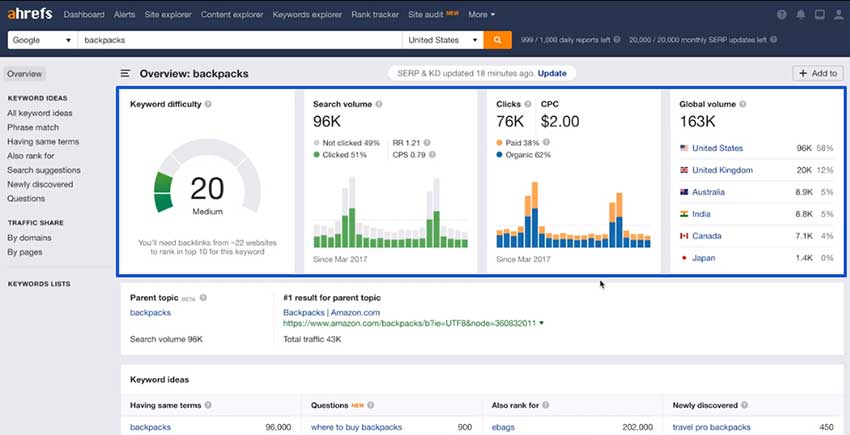Image resolution: width=850 pixels, height=435 pixels.
Task: Open the Google search engine dropdown
Action: click(x=42, y=40)
